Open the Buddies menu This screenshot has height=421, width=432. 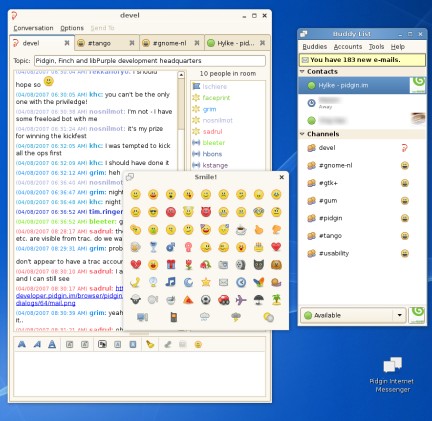coord(315,47)
